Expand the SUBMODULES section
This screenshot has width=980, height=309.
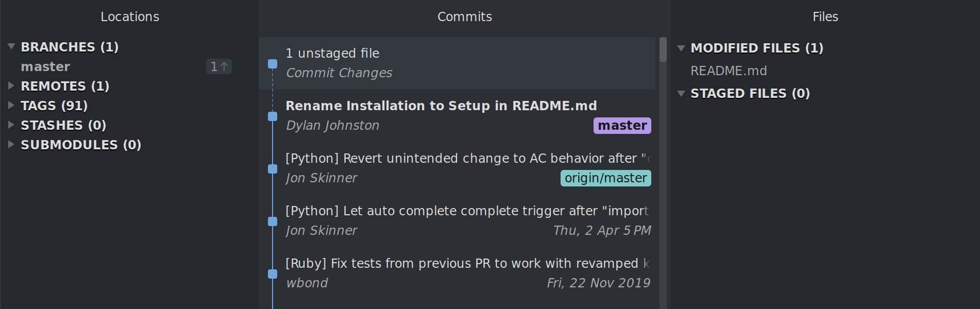(11, 145)
